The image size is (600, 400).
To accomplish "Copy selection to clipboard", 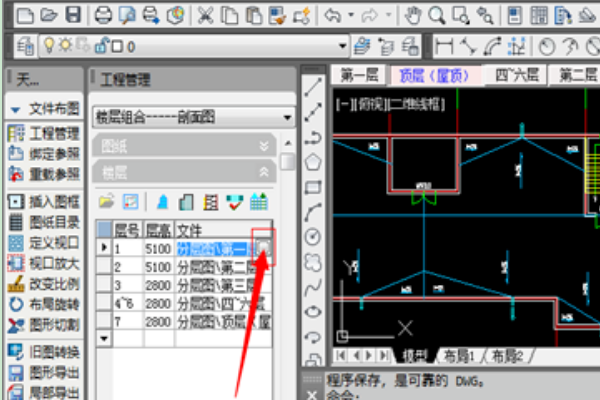I will pyautogui.click(x=229, y=16).
